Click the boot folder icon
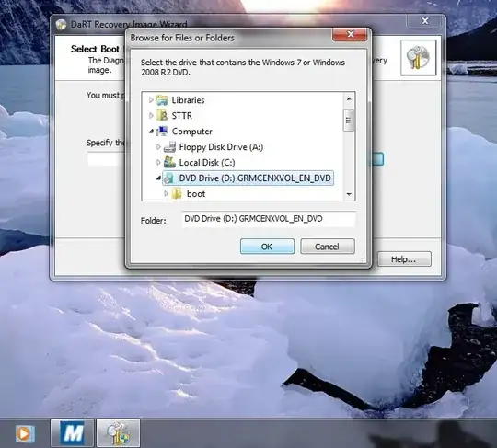Viewport: 497px width, 448px height. (x=177, y=193)
